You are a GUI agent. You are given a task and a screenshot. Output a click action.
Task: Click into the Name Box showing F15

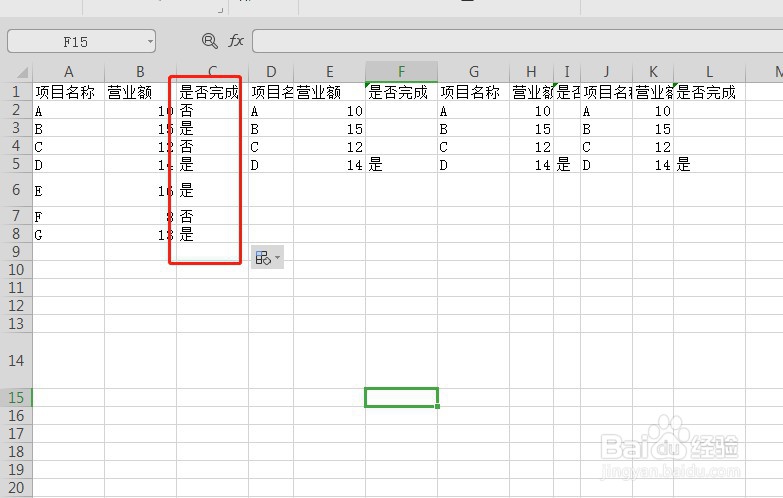[76, 41]
